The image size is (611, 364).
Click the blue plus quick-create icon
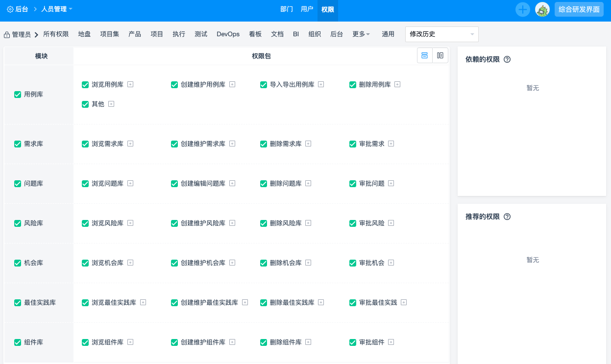pos(523,9)
